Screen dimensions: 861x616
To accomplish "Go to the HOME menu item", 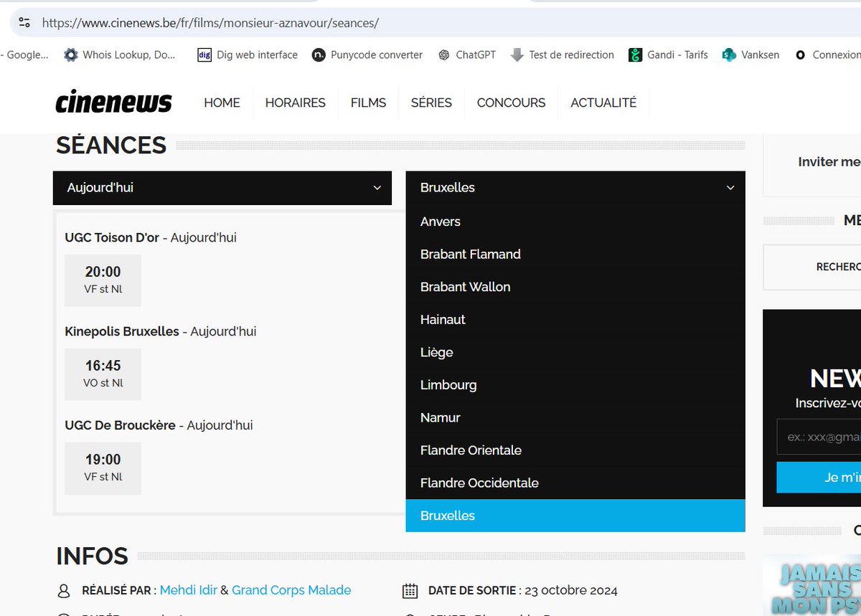I will point(222,103).
